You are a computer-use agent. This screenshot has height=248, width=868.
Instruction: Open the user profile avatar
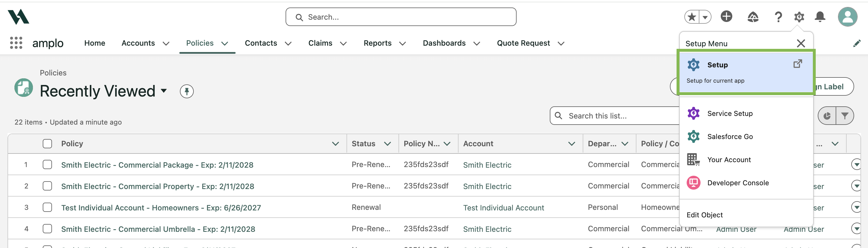(x=847, y=16)
